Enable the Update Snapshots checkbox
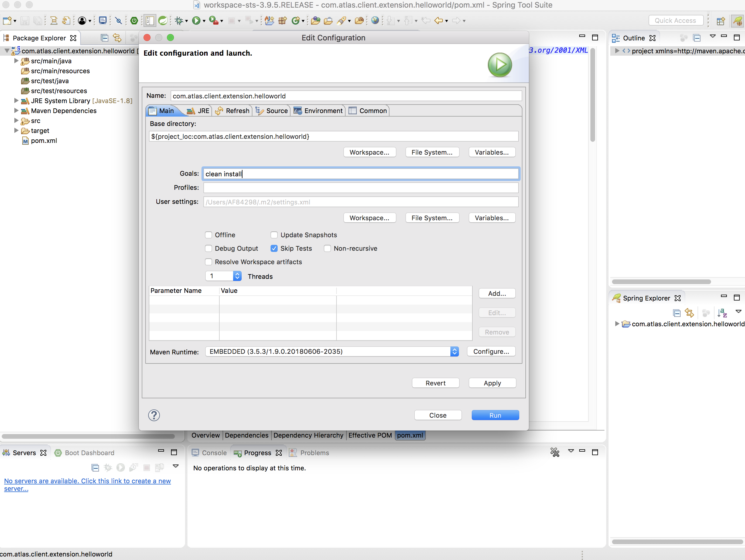Viewport: 745px width, 560px height. 274,235
